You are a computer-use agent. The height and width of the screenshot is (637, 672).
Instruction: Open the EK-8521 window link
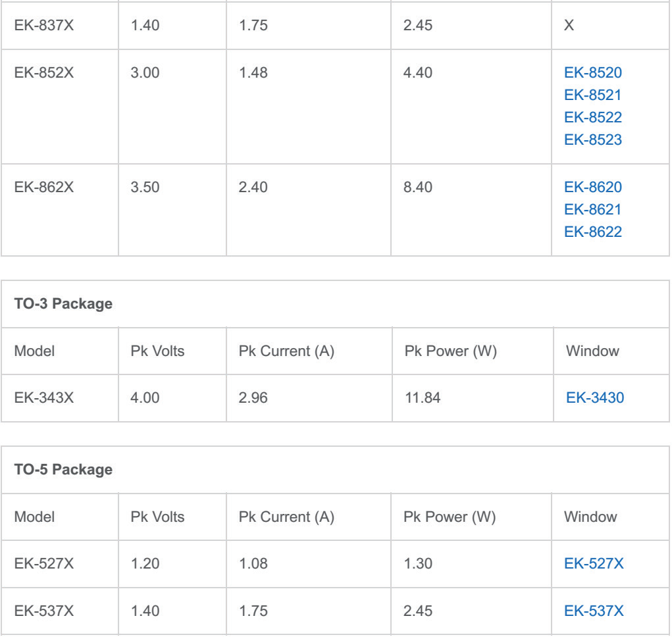pyautogui.click(x=593, y=95)
